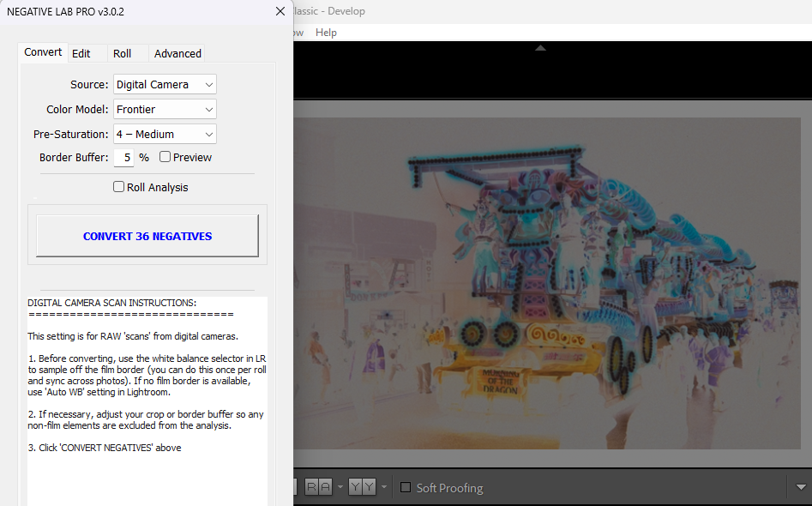The image size is (812, 506).
Task: Toggle the Roll Analysis checkbox
Action: pyautogui.click(x=119, y=187)
